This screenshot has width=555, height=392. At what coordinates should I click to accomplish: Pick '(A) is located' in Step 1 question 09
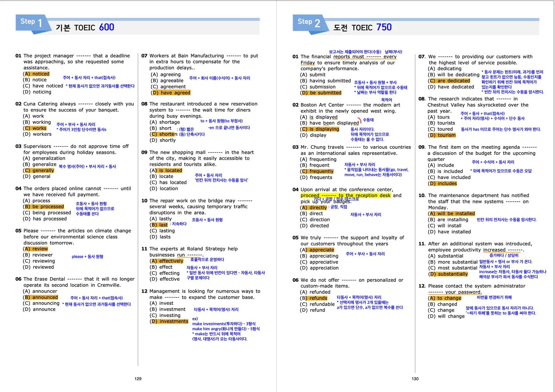tap(166, 170)
